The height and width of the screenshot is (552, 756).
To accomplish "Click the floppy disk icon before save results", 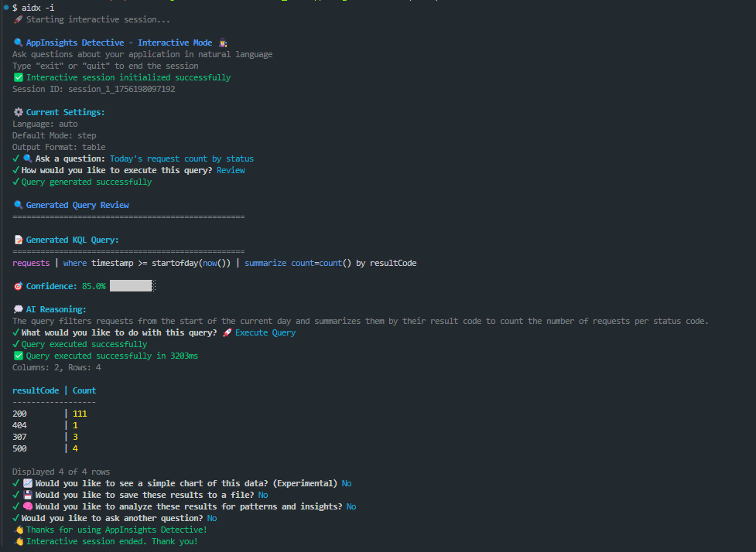I will (28, 495).
